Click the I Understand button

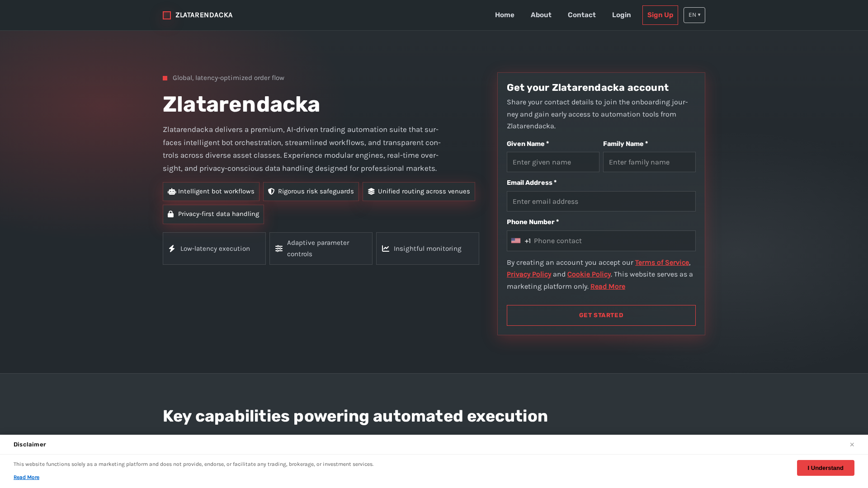(826, 468)
